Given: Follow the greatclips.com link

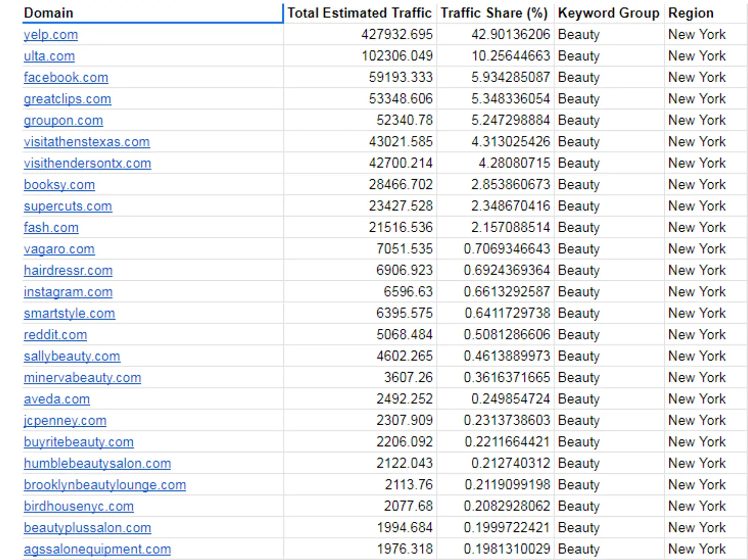Looking at the screenshot, I should pos(67,99).
